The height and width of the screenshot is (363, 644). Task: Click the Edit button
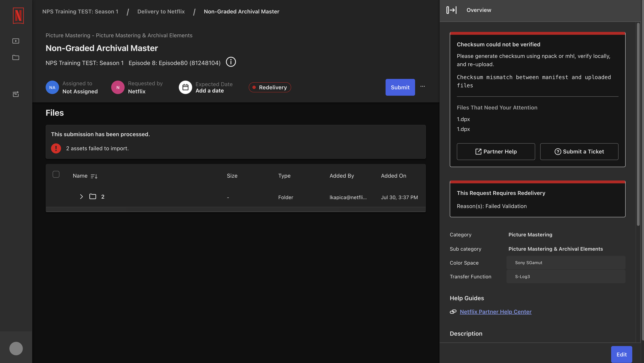[622, 354]
